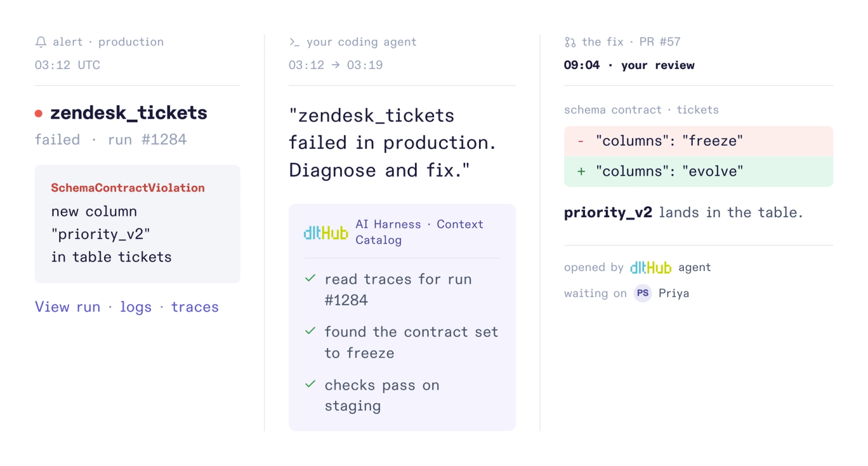Click checkmark for 'checks pass on staging'
Image resolution: width=868 pixels, height=466 pixels.
(x=310, y=384)
